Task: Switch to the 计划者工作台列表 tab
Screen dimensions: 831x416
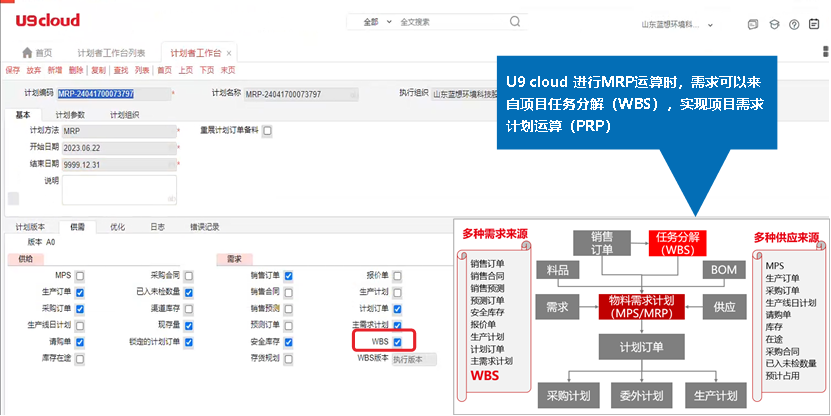Action: tap(111, 54)
